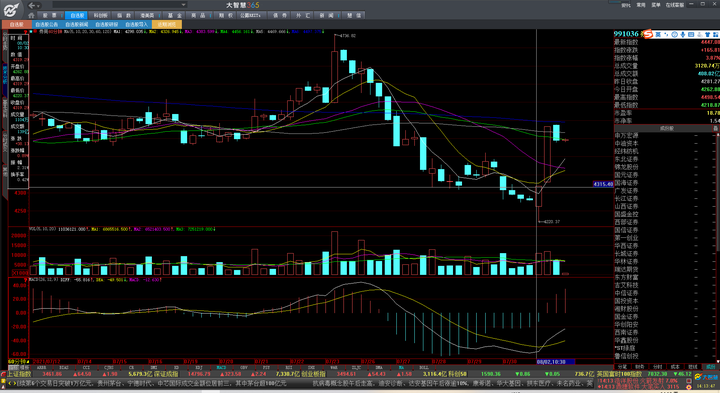Select 东方财富 in the constituent list
The width and height of the screenshot is (720, 393).
tap(626, 277)
